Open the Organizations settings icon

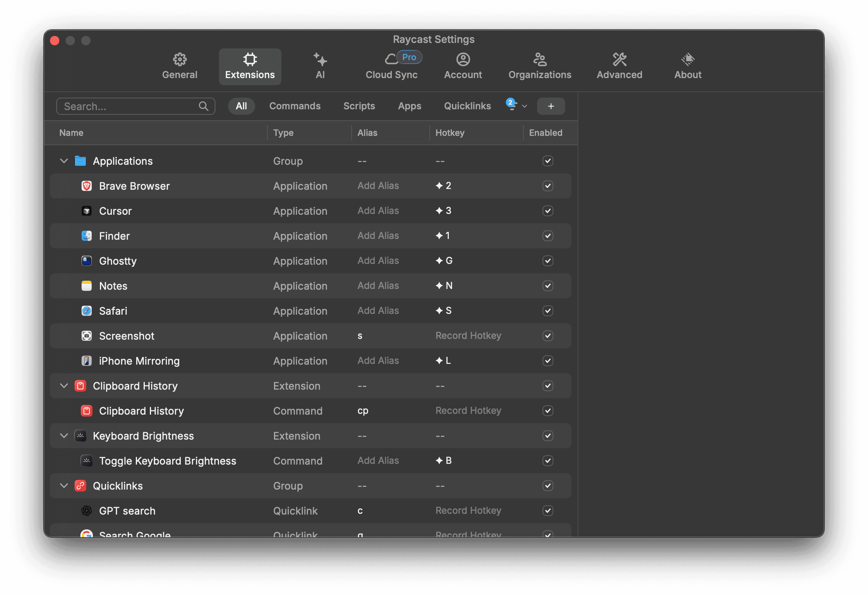540,59
